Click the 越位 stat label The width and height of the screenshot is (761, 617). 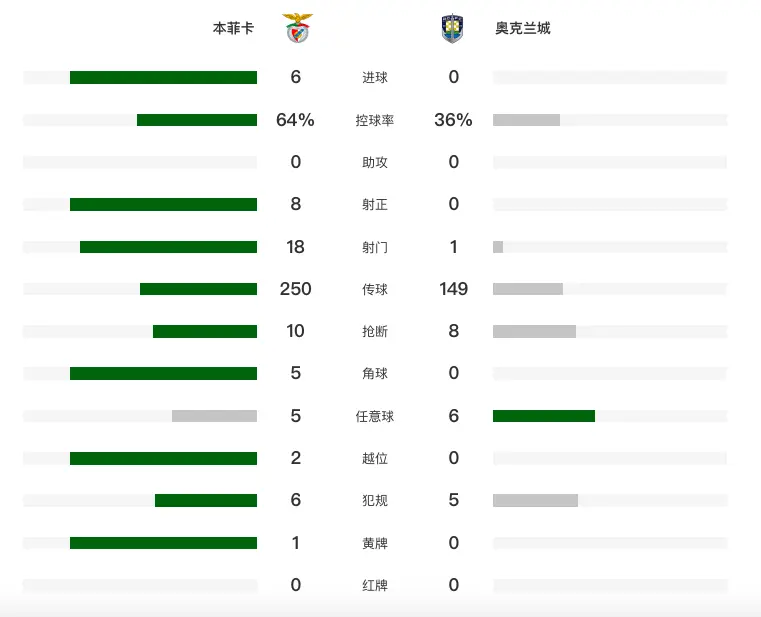click(x=375, y=459)
